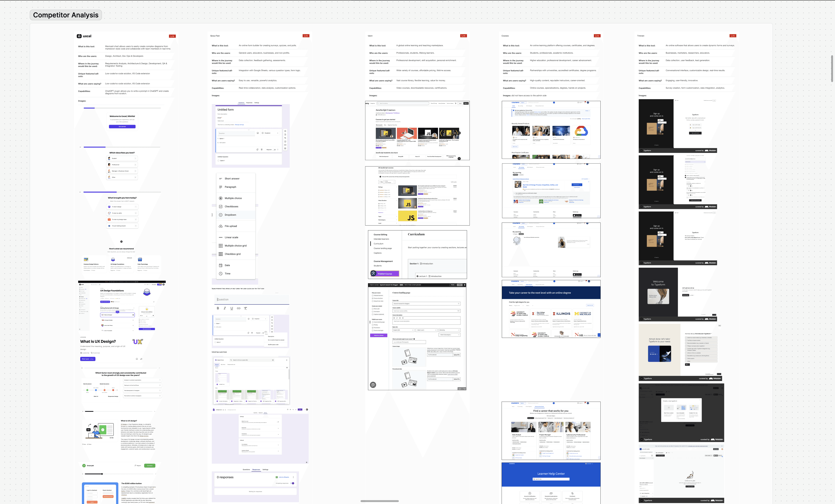Click the red Link button on Uxcel card

point(172,36)
